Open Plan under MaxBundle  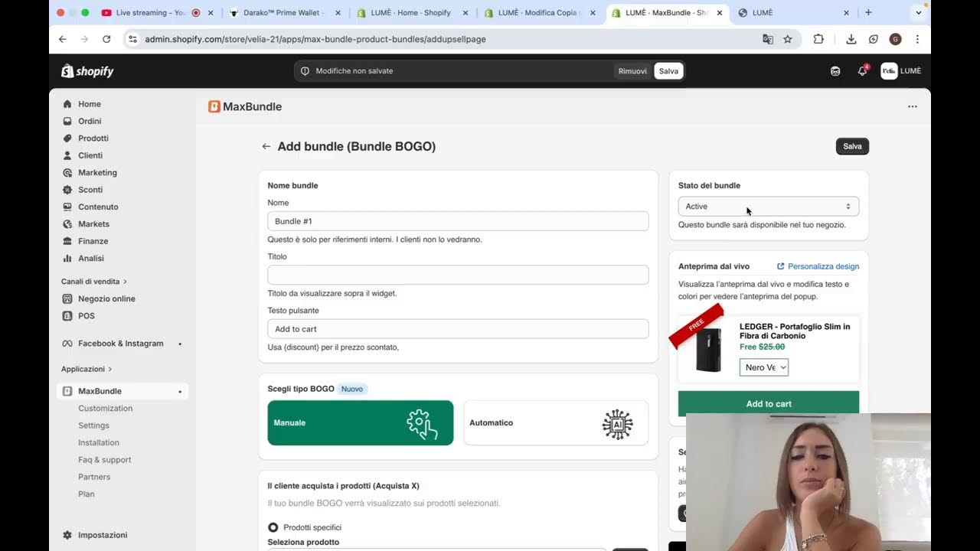(87, 494)
